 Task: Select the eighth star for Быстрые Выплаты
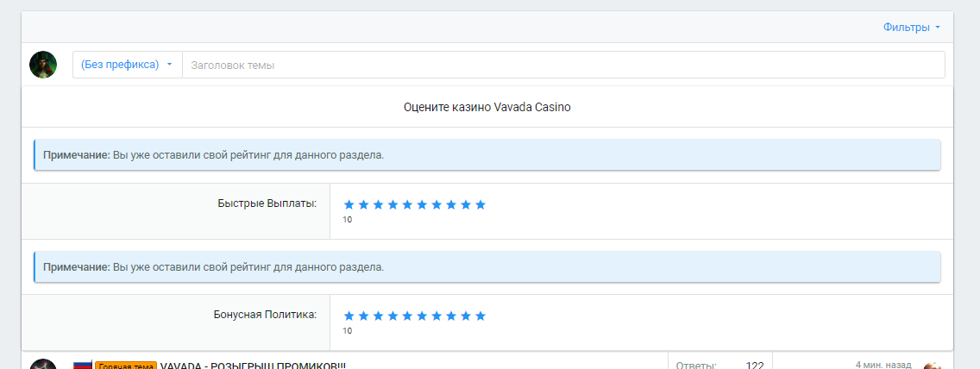point(451,205)
